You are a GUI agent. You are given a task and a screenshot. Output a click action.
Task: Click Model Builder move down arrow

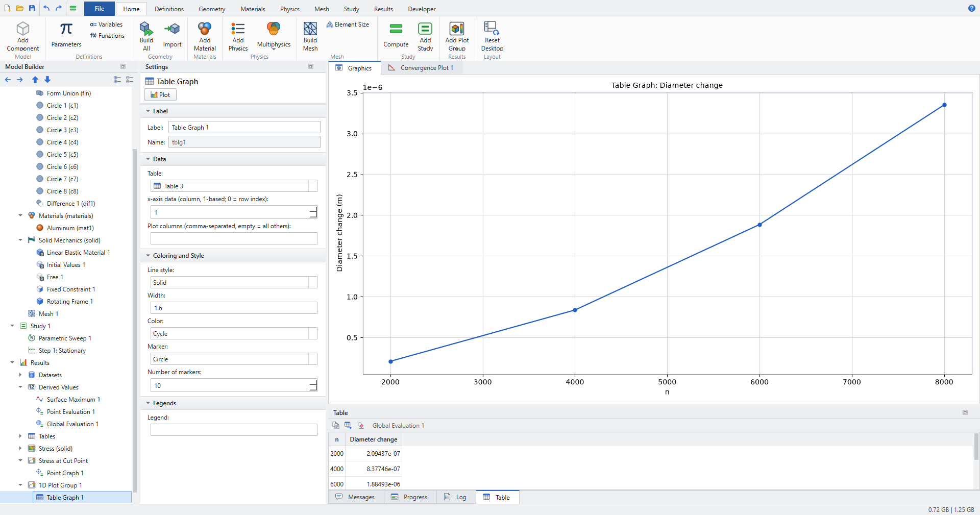[x=47, y=80]
